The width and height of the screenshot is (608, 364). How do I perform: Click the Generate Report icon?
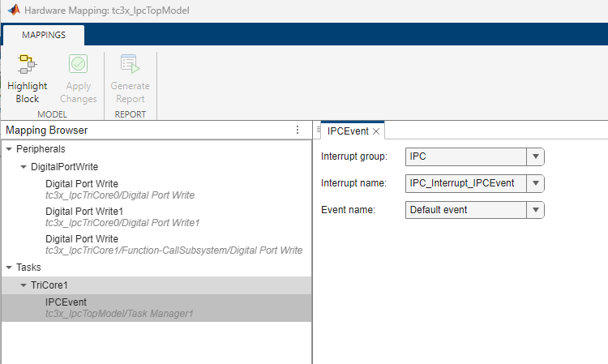[x=130, y=65]
